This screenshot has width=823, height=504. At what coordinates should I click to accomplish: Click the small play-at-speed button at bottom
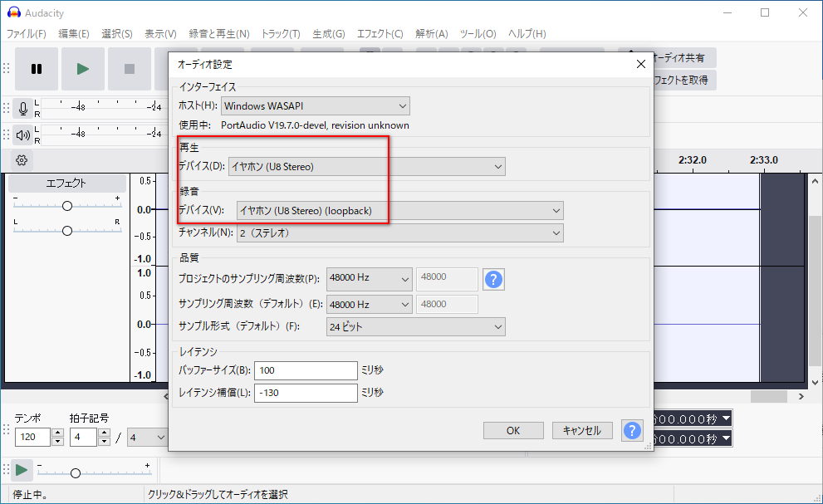pyautogui.click(x=22, y=470)
